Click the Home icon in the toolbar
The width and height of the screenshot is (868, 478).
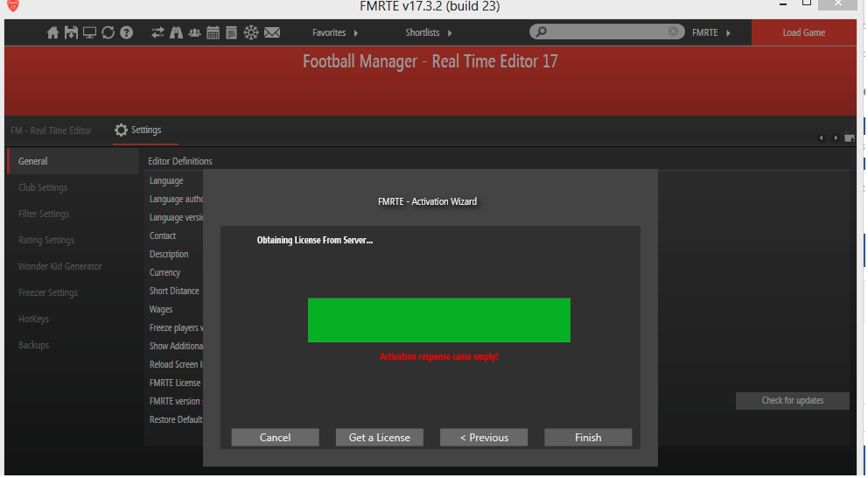[x=52, y=32]
